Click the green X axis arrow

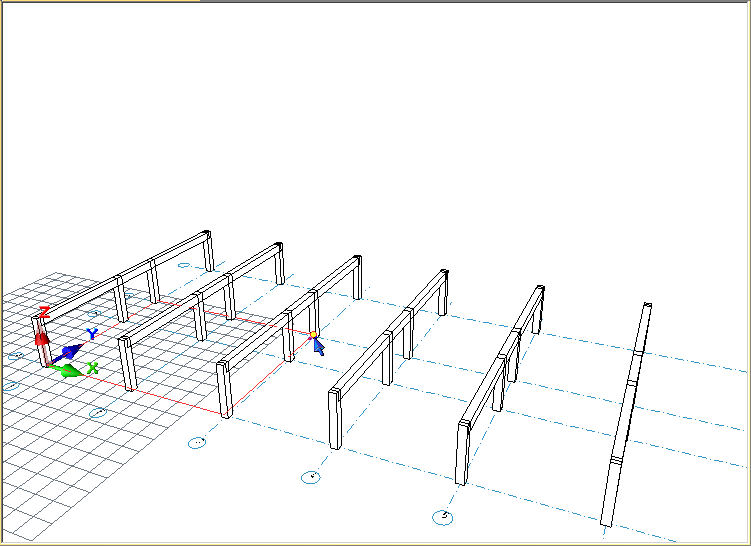(66, 370)
